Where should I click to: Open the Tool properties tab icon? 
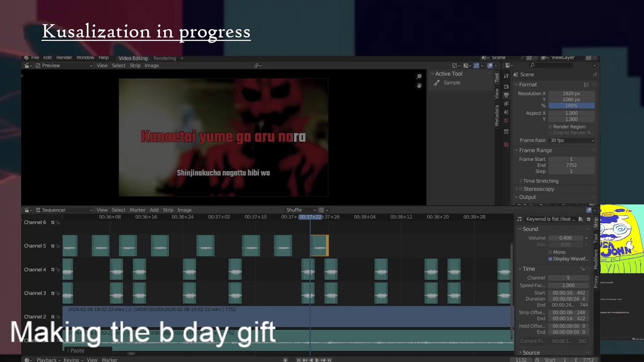click(506, 76)
